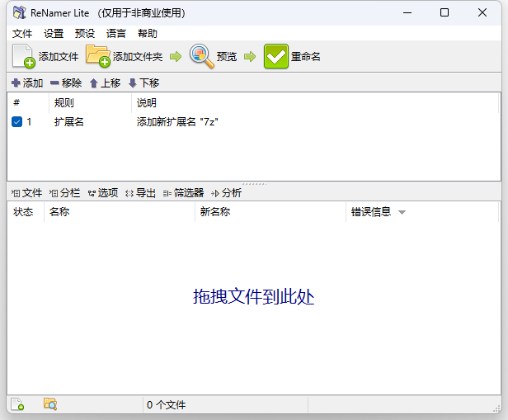Open the 帮助 menu
The height and width of the screenshot is (420, 508).
pos(148,33)
